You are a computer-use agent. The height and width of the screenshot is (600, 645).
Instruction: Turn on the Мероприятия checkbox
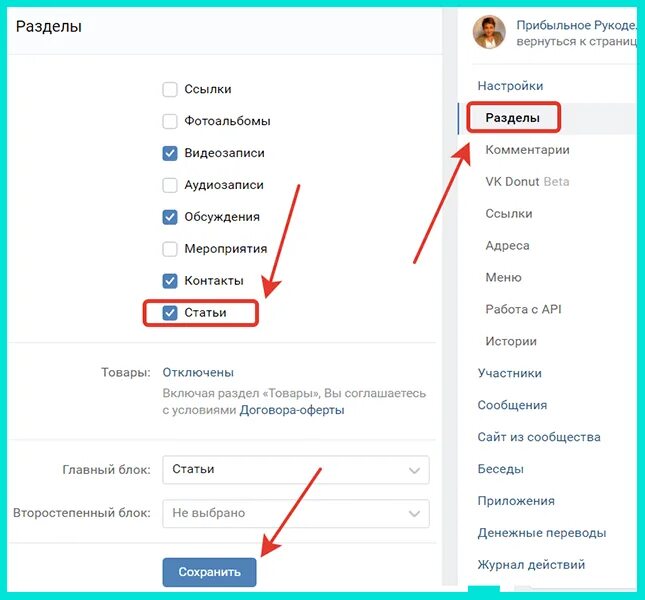coord(170,249)
